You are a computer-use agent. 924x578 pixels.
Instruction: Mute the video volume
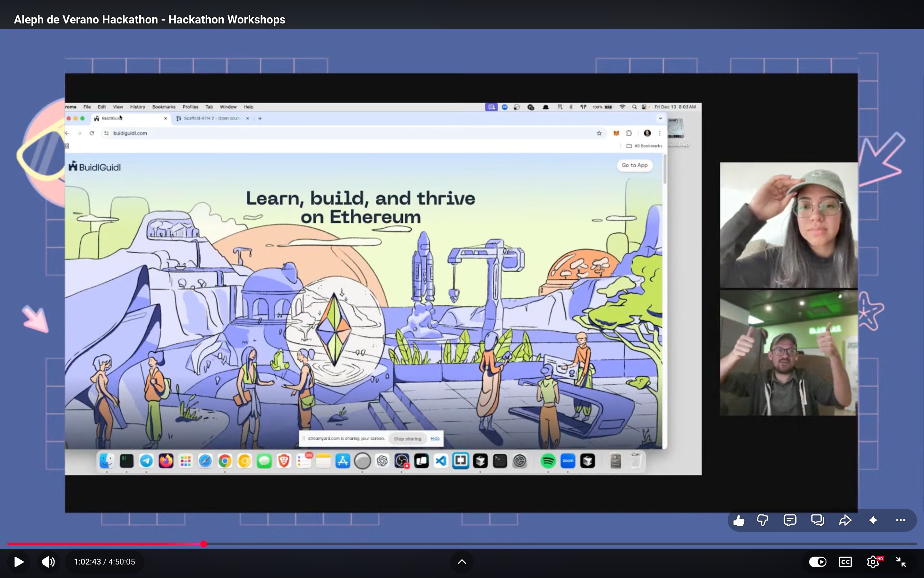(48, 562)
